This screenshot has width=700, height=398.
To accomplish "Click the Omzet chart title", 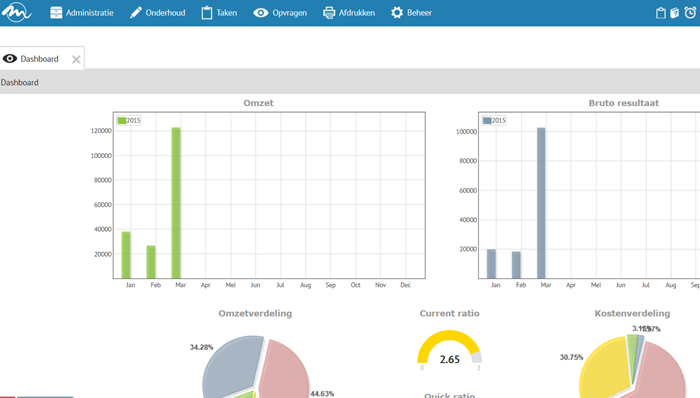I will point(258,103).
